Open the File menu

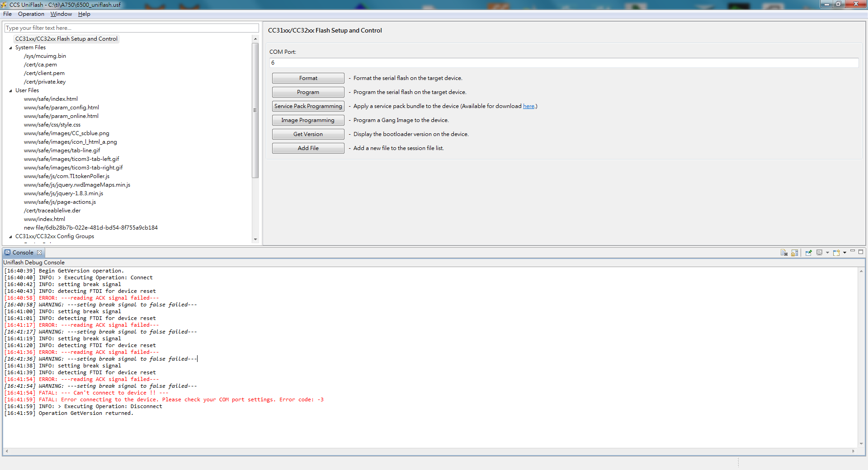7,14
